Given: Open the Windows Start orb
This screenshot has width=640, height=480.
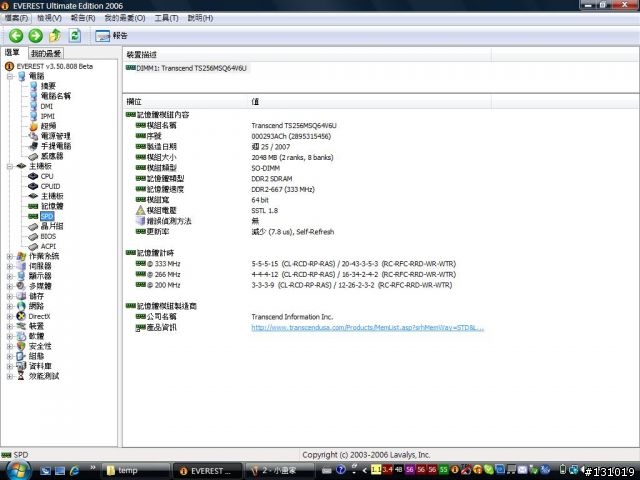Looking at the screenshot, I should (x=16, y=470).
